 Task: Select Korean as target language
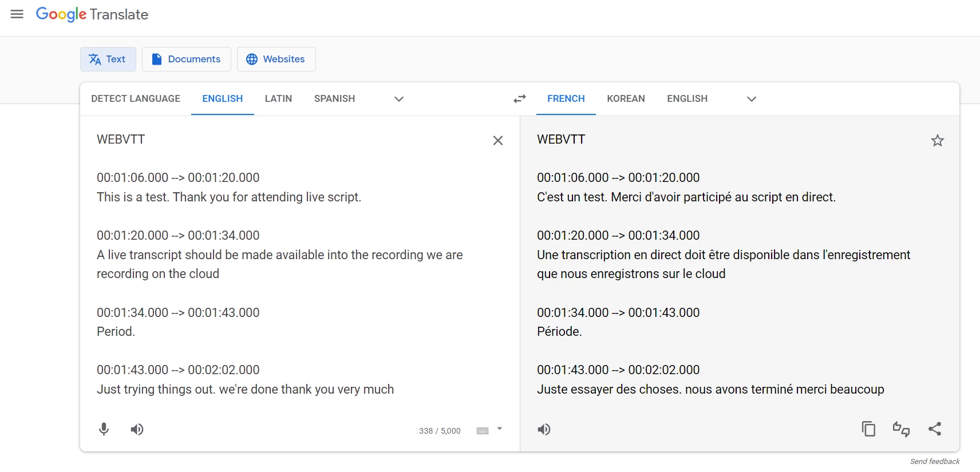coord(626,98)
